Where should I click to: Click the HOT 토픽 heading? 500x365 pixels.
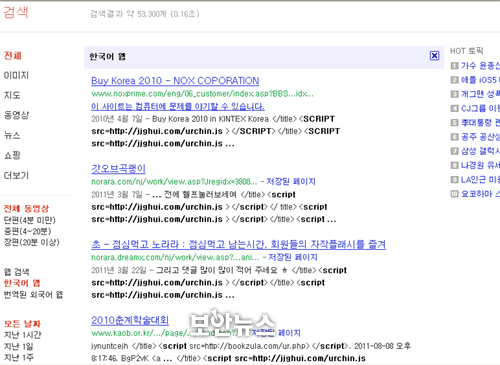(466, 51)
